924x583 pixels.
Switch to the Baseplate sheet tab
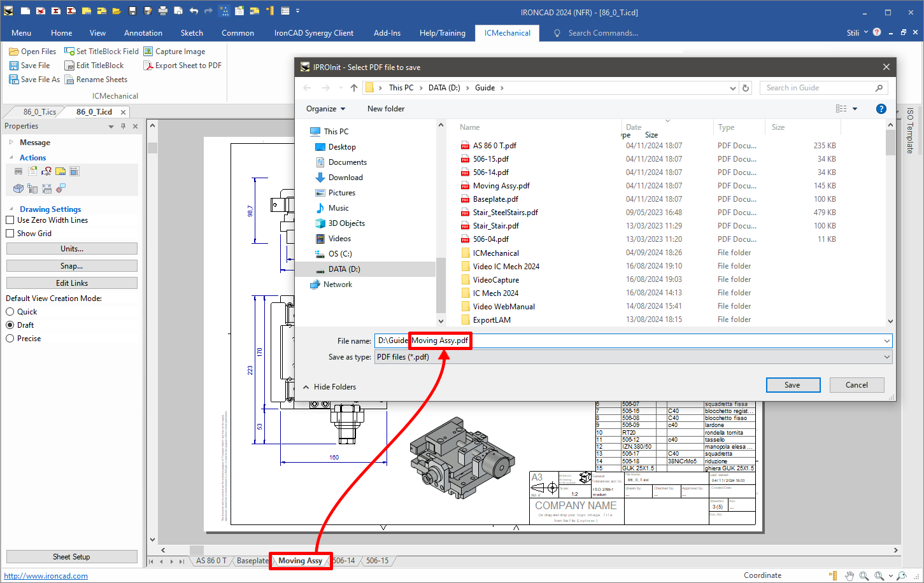[252, 561]
